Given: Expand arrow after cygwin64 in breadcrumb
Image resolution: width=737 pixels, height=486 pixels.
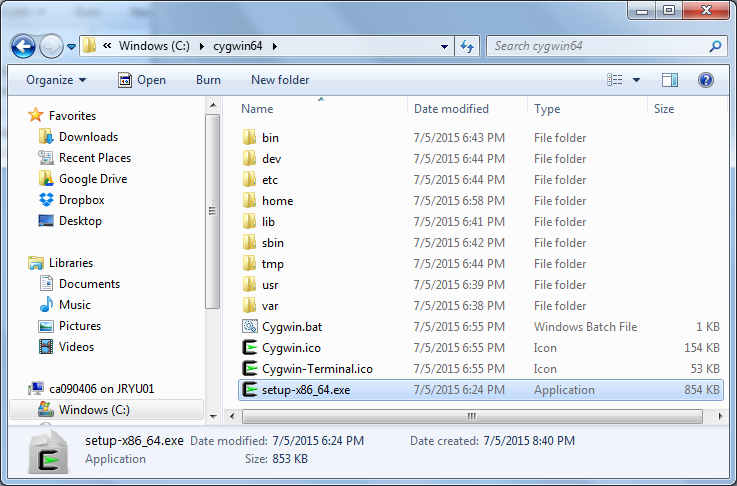Looking at the screenshot, I should (x=275, y=46).
